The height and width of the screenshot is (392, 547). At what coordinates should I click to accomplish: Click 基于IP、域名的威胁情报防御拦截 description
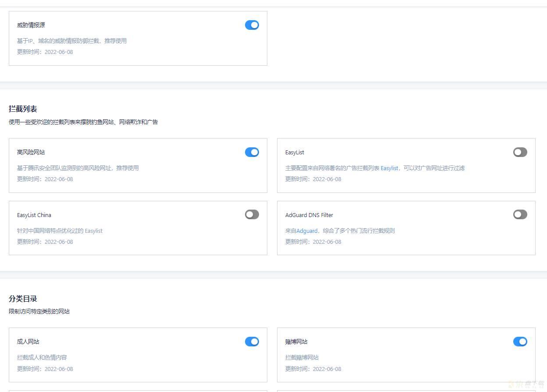pos(72,41)
